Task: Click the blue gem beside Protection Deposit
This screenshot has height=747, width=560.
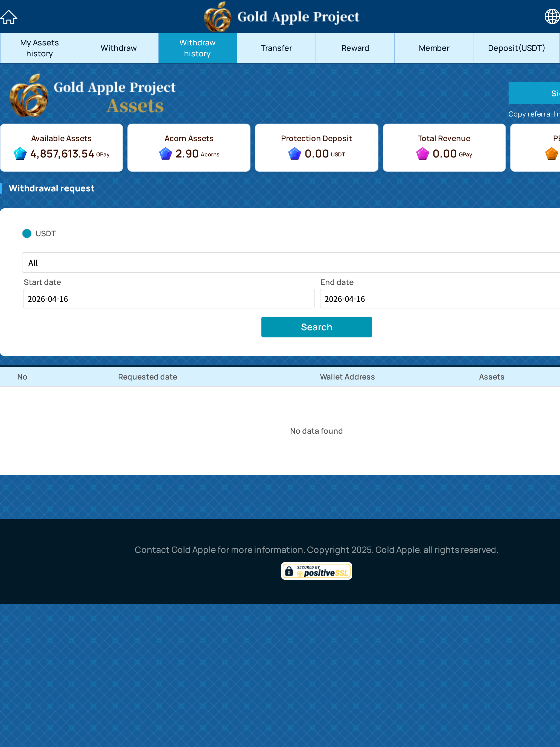Action: tap(294, 154)
